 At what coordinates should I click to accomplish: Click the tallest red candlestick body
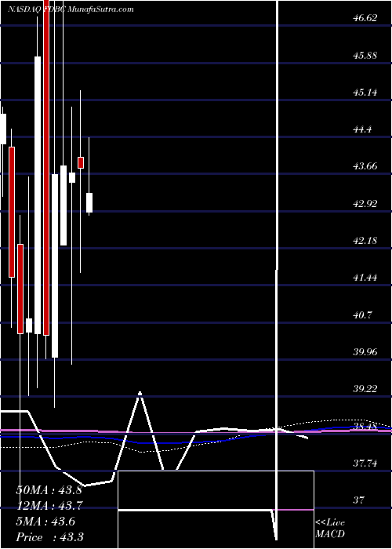pyautogui.click(x=46, y=168)
